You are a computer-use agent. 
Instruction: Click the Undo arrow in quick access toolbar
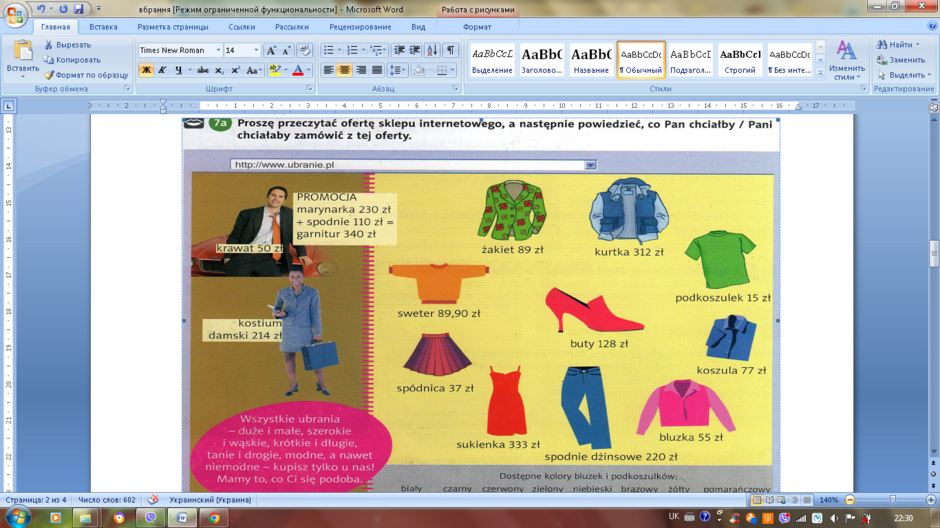[x=41, y=9]
